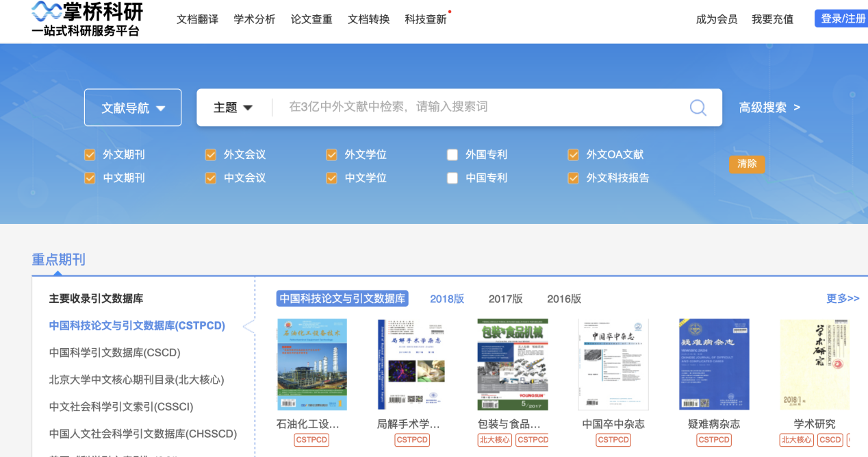Viewport: 868px width, 457px height.
Task: Open the 主题 search field dropdown
Action: [x=233, y=107]
